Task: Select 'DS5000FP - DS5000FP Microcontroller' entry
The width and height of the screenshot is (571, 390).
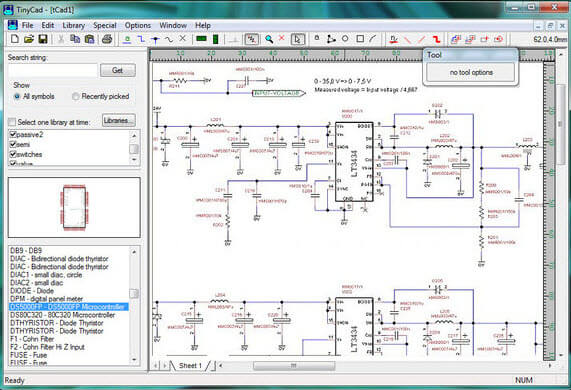Action: click(68, 307)
